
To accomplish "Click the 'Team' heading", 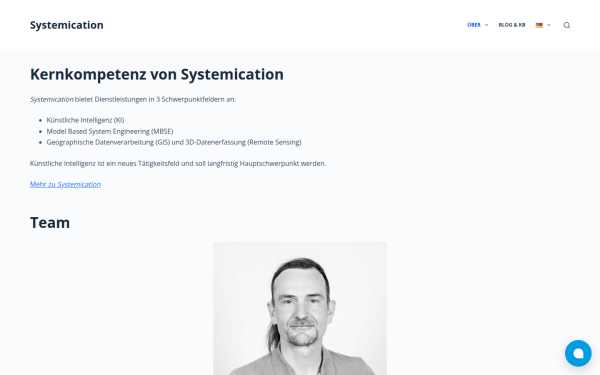I will (x=50, y=222).
